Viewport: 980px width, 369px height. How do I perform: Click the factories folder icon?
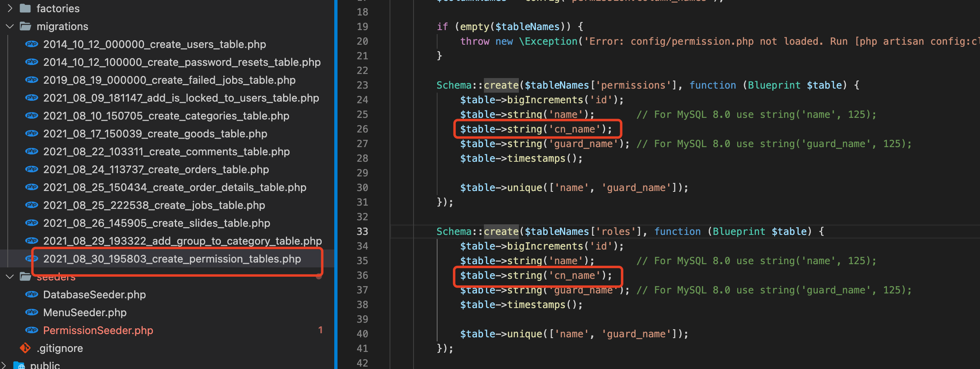coord(25,8)
